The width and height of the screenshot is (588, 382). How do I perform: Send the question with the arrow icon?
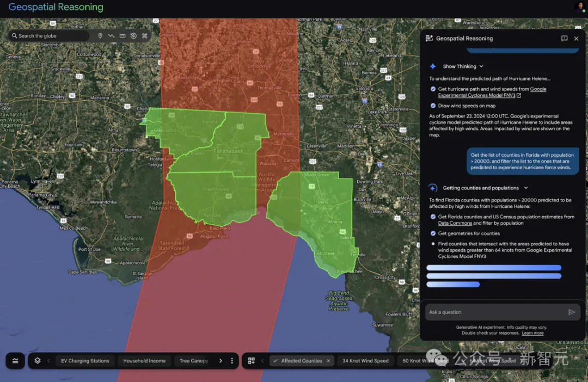click(572, 312)
